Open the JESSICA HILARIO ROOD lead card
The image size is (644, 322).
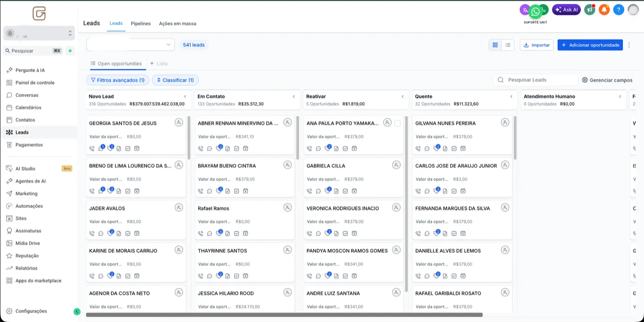pos(245,299)
